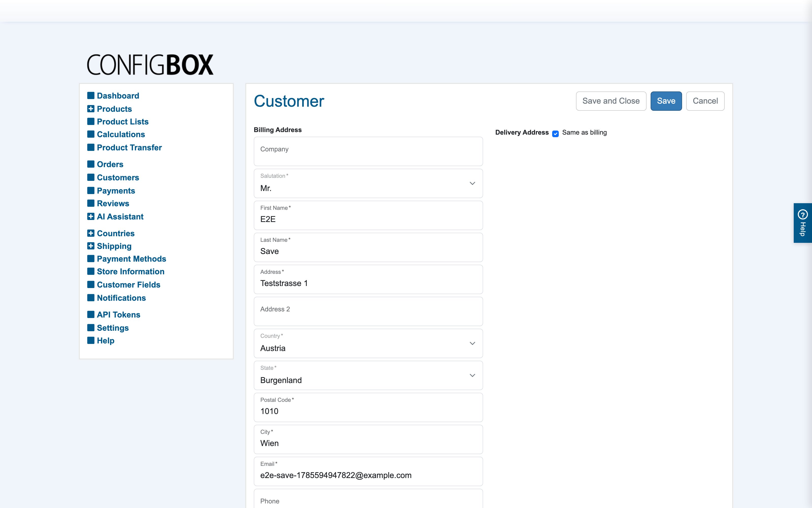Open Payments menu item
Screen dimensions: 812x508
pos(116,190)
